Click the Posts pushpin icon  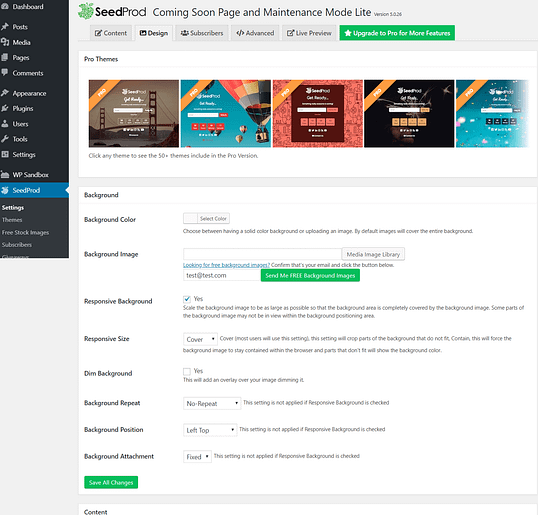click(5, 26)
